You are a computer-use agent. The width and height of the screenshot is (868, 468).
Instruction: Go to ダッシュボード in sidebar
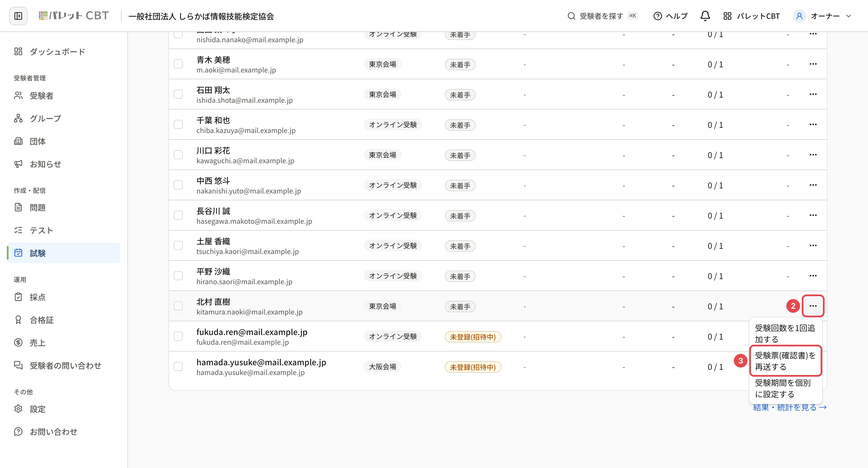tap(63, 52)
